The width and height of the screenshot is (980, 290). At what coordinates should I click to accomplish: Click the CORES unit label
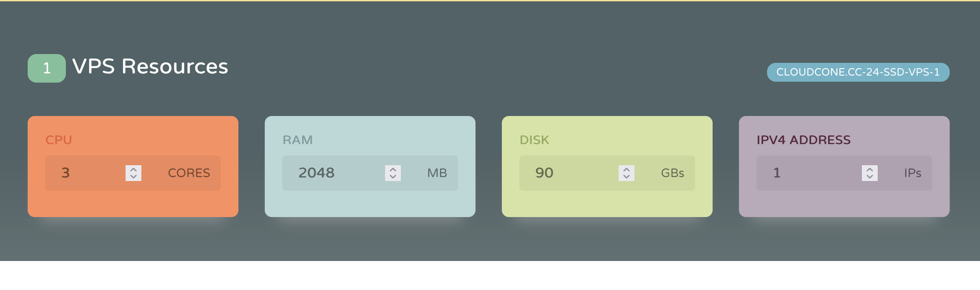189,173
